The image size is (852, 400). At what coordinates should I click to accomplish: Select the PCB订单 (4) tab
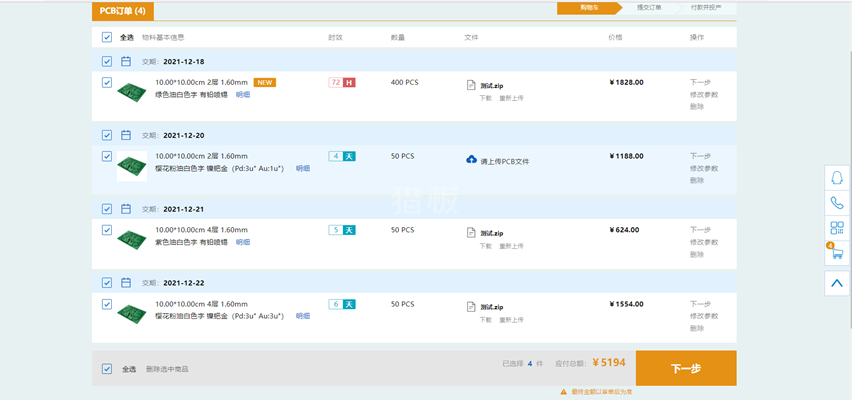(123, 11)
